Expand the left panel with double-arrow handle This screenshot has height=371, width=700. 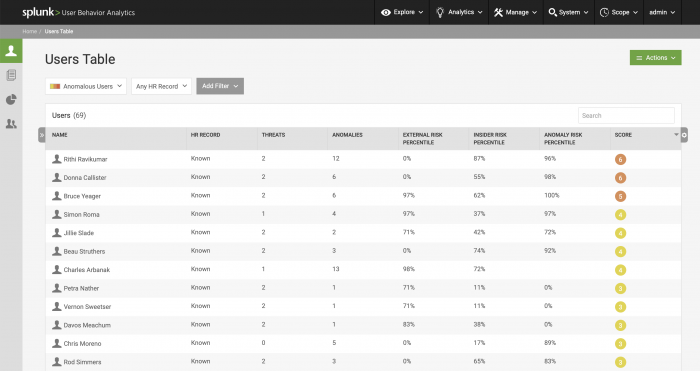click(x=42, y=135)
